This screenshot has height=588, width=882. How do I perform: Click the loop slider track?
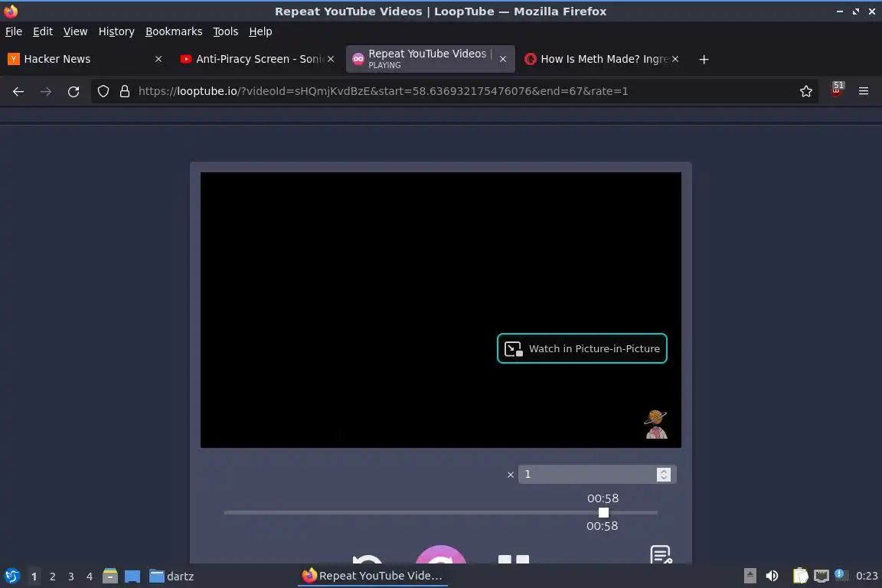click(440, 513)
